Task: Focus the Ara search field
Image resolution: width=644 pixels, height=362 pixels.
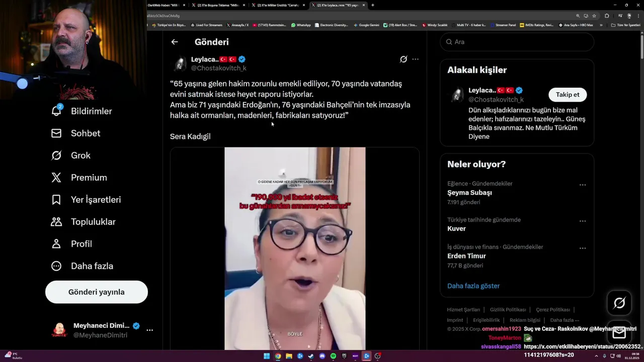Action: pos(517,42)
